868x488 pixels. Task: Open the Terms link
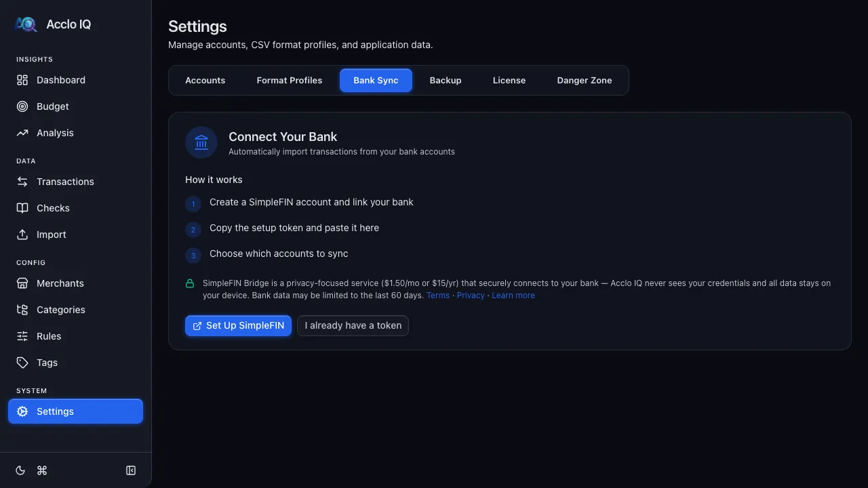(x=438, y=296)
